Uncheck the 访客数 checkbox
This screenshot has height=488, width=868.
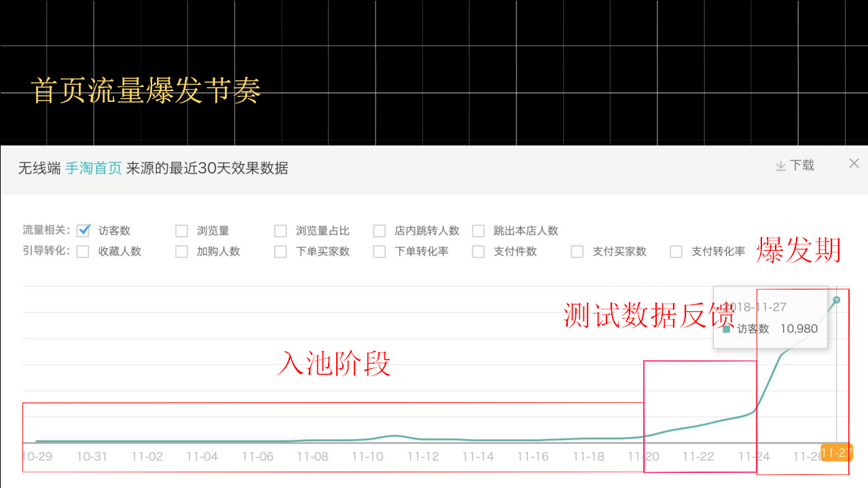click(x=84, y=230)
